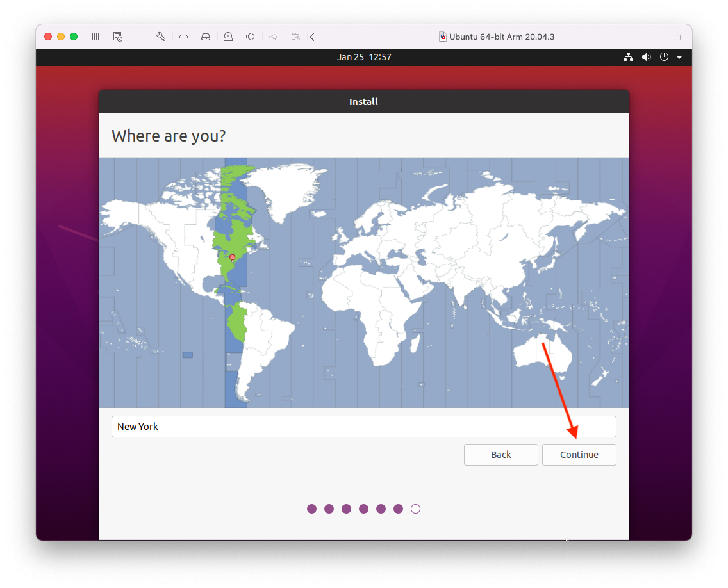Image resolution: width=728 pixels, height=588 pixels.
Task: Click the USB device toolbar icon
Action: coord(273,37)
